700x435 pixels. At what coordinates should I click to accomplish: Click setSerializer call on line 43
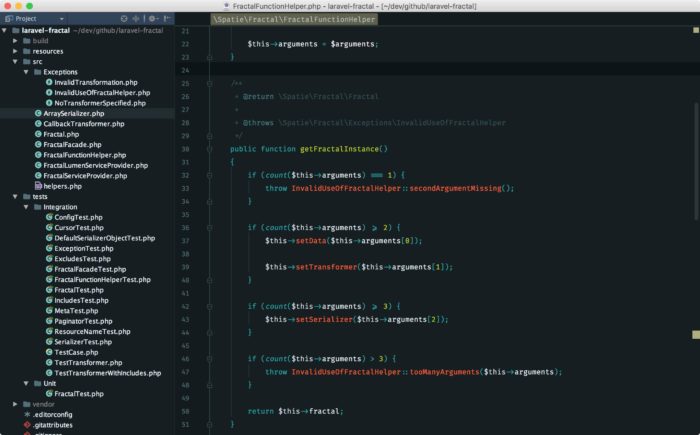click(324, 319)
